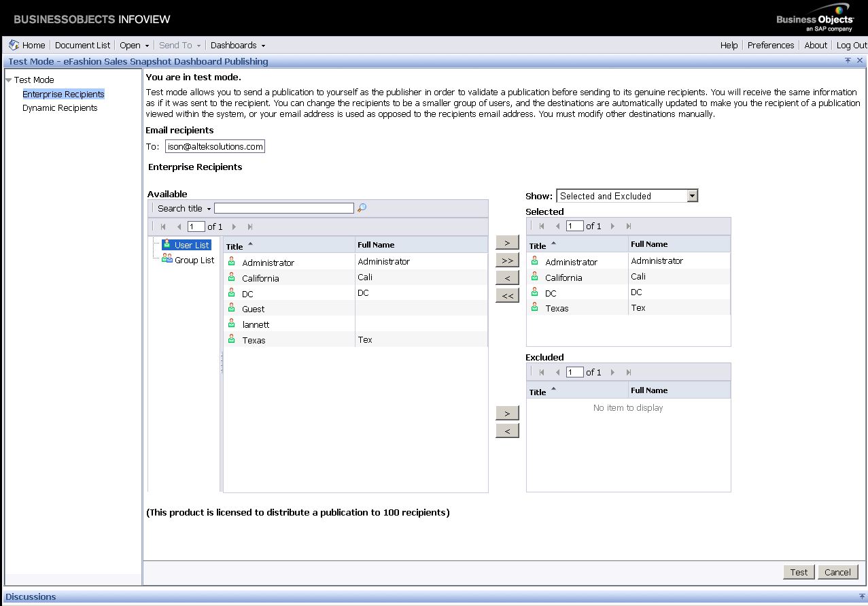Click the Excluded list page number box

tap(575, 372)
